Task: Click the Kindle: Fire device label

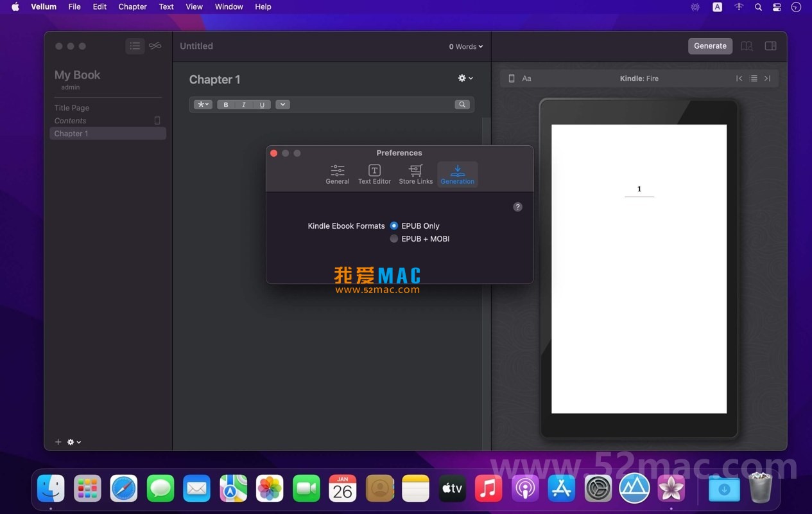Action: pos(639,78)
